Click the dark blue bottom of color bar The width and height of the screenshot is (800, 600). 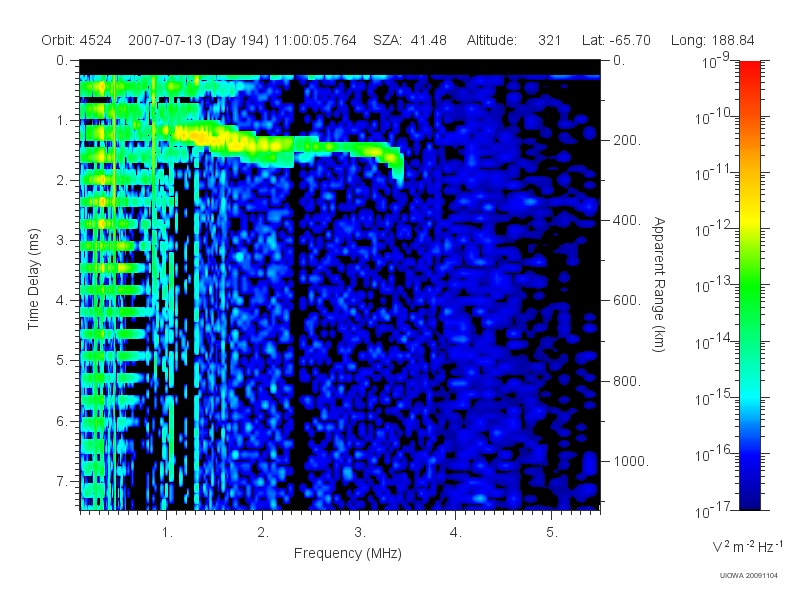click(750, 497)
